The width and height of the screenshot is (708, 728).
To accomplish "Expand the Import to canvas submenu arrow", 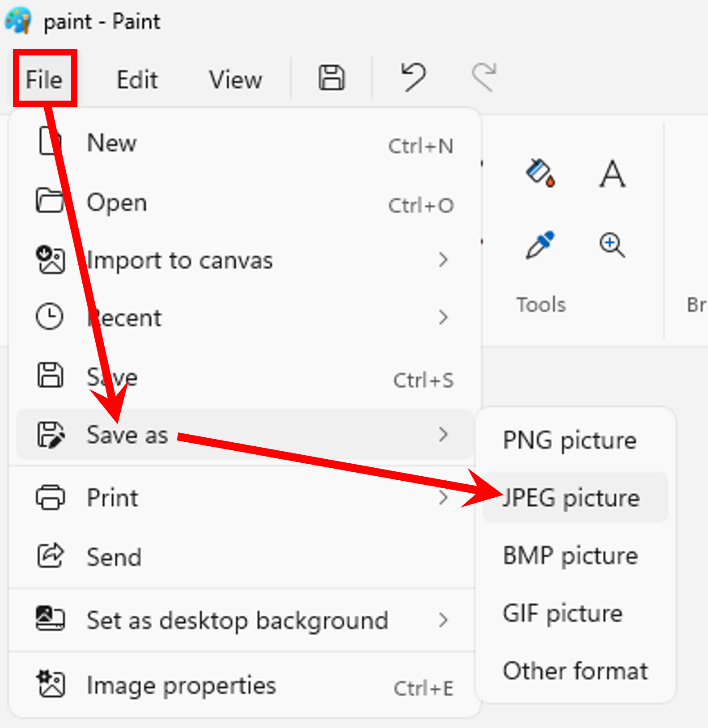I will [x=443, y=259].
